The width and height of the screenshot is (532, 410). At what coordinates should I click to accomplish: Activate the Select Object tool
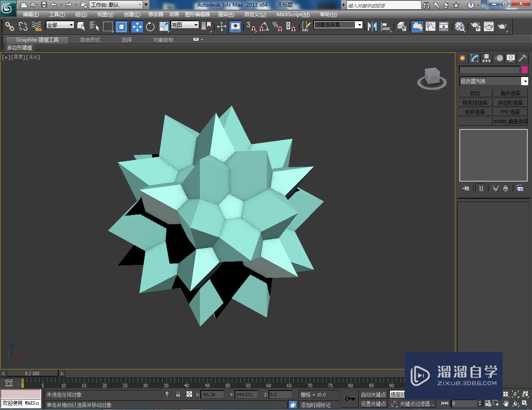[x=81, y=27]
